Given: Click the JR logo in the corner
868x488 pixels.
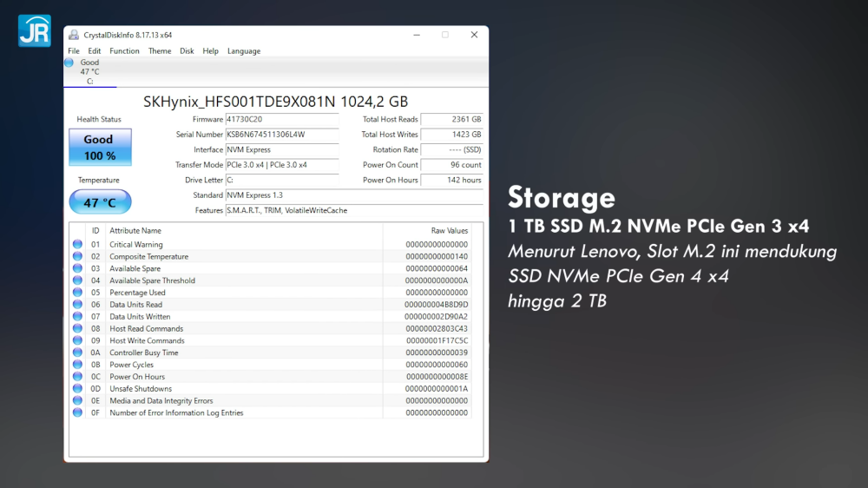Looking at the screenshot, I should [34, 30].
